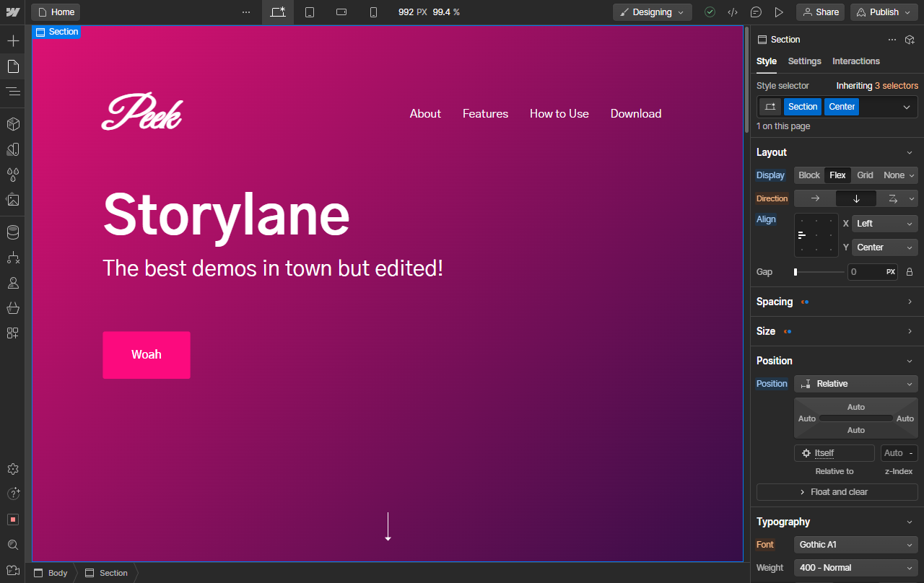Select the Grid display option
This screenshot has height=583, width=924.
coord(865,175)
